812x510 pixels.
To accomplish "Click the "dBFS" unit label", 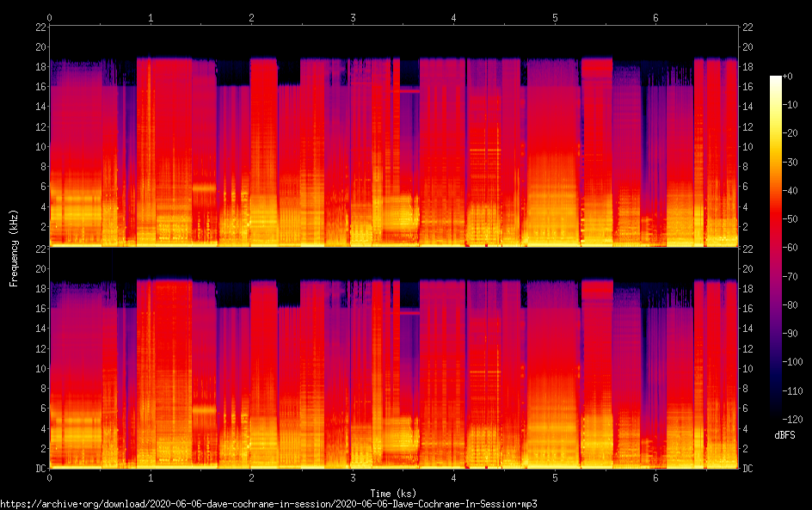I will pyautogui.click(x=784, y=435).
